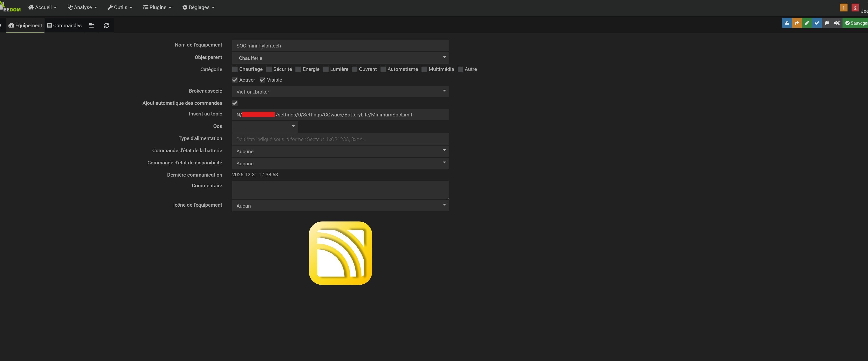Open the red notification badge showing 2
868x361 pixels.
point(855,7)
